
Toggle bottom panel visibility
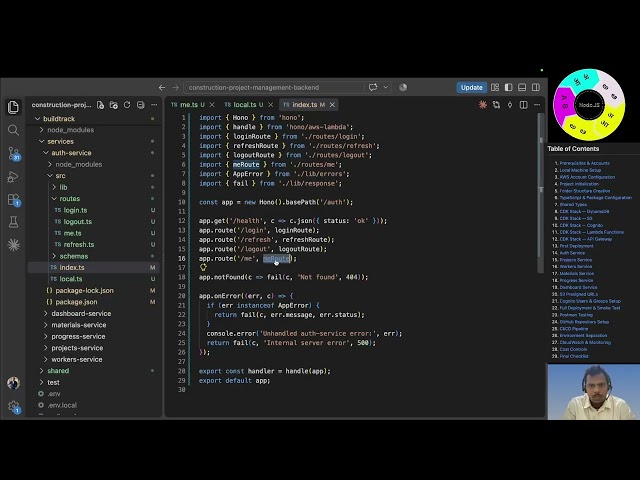pyautogui.click(x=522, y=87)
